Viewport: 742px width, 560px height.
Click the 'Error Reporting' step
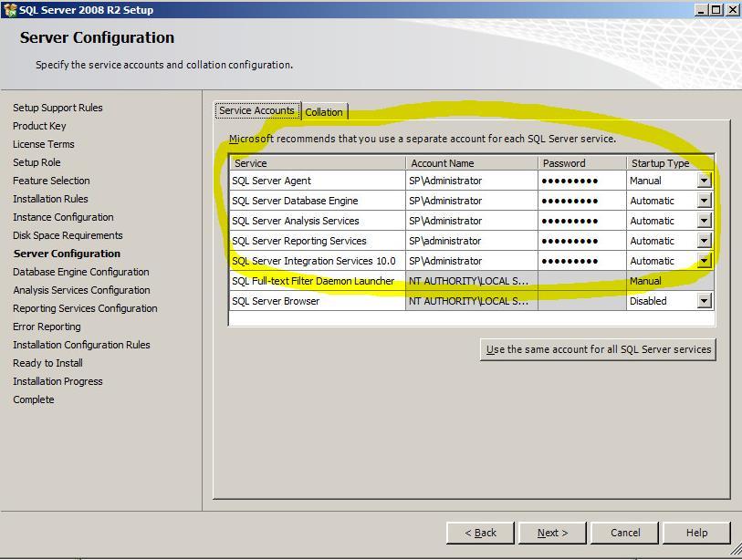[x=47, y=327]
